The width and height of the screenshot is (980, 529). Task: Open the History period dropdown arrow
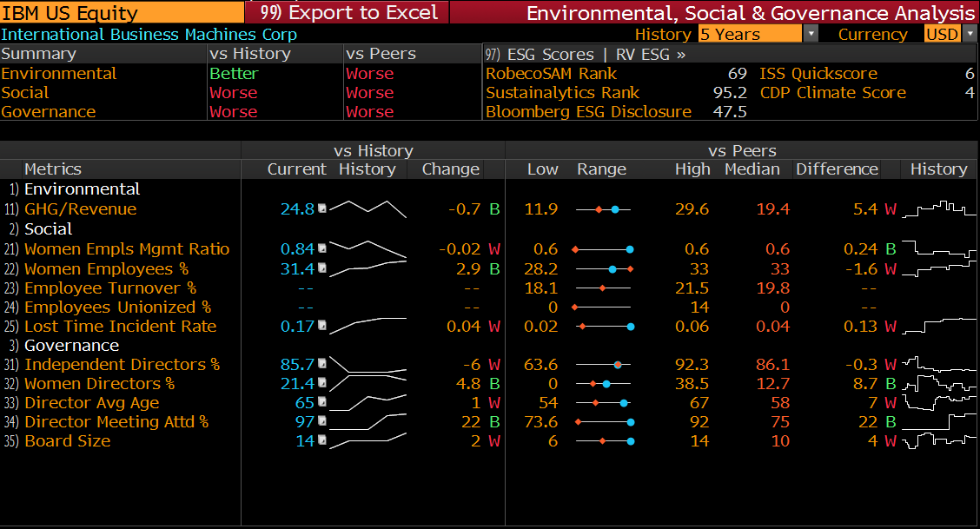coord(811,34)
